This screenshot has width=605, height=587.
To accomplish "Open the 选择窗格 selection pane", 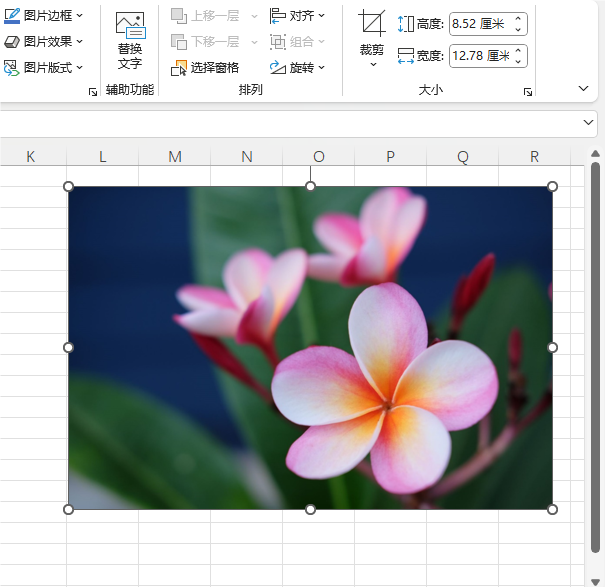I will (205, 68).
